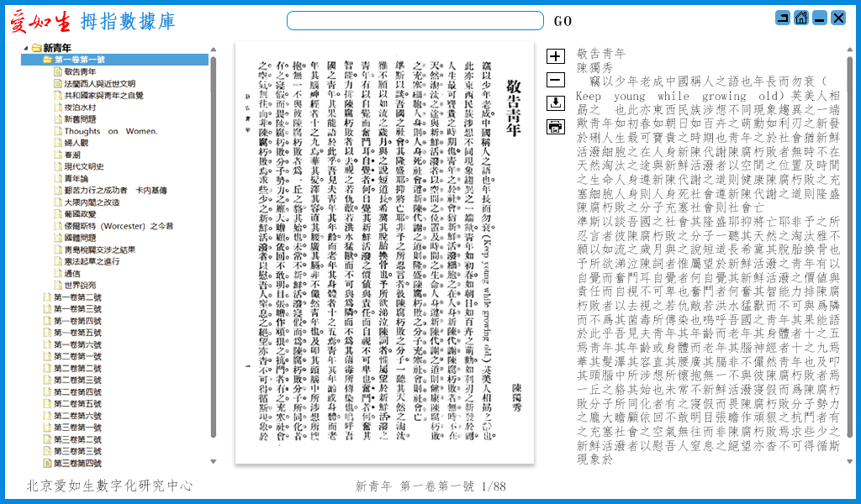Screen dimensions: 861x504
Task: Download the page image with the save icon
Action: tap(556, 102)
